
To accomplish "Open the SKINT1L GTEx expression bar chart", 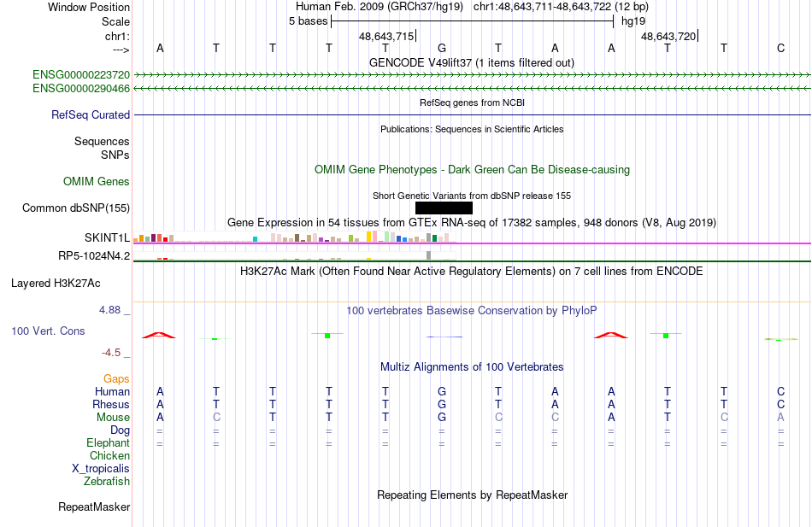I will pyautogui.click(x=295, y=237).
